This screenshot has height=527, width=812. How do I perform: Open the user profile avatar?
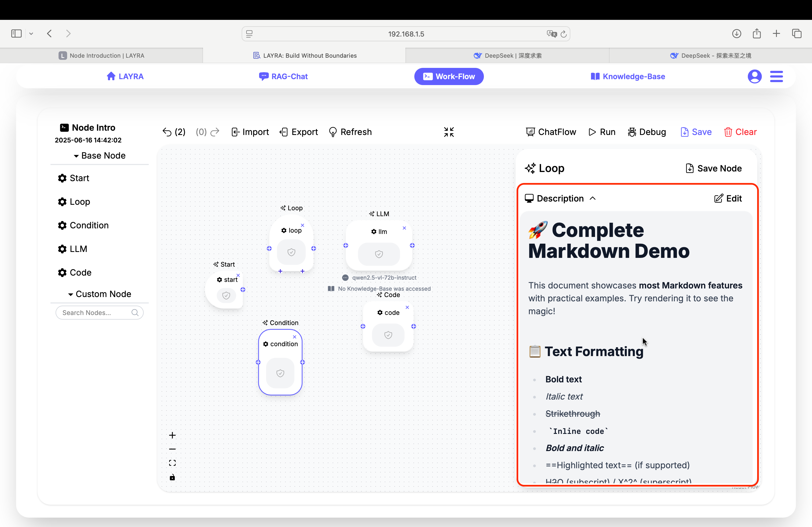(754, 76)
